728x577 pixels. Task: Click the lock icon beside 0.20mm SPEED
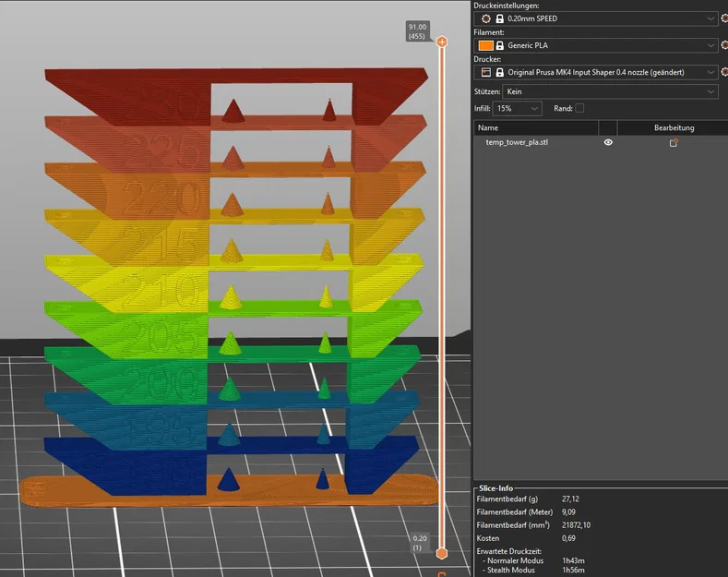[499, 18]
